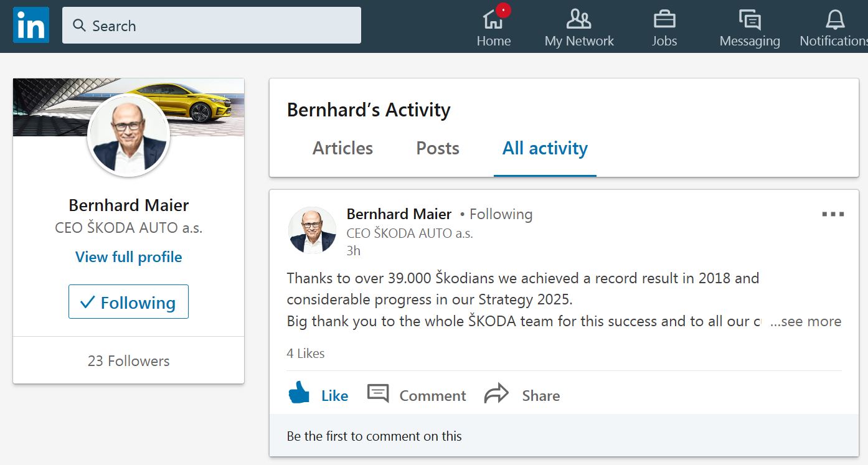This screenshot has height=465, width=868.
Task: Open the Messaging icon
Action: click(750, 20)
